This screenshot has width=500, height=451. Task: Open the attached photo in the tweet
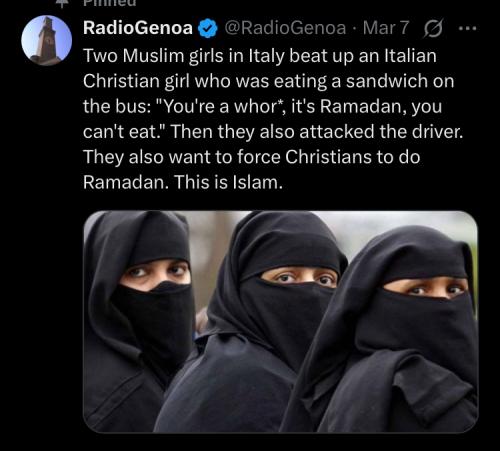(x=280, y=322)
